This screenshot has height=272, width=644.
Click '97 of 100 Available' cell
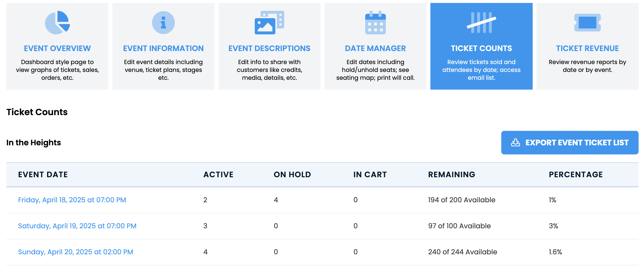tap(460, 226)
